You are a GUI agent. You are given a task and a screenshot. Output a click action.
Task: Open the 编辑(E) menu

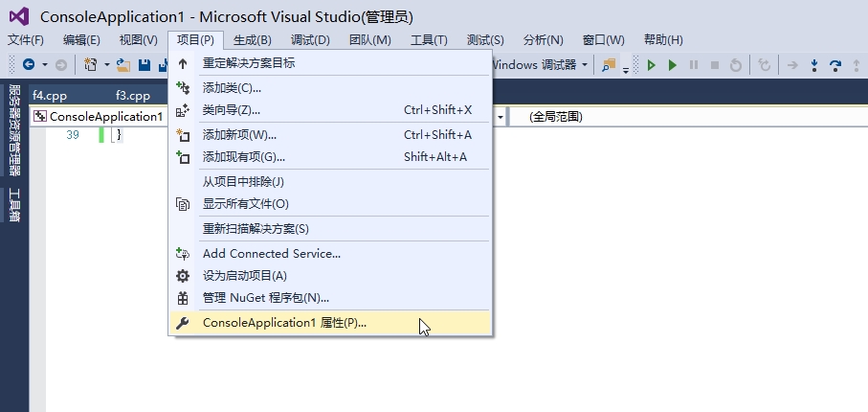(81, 40)
